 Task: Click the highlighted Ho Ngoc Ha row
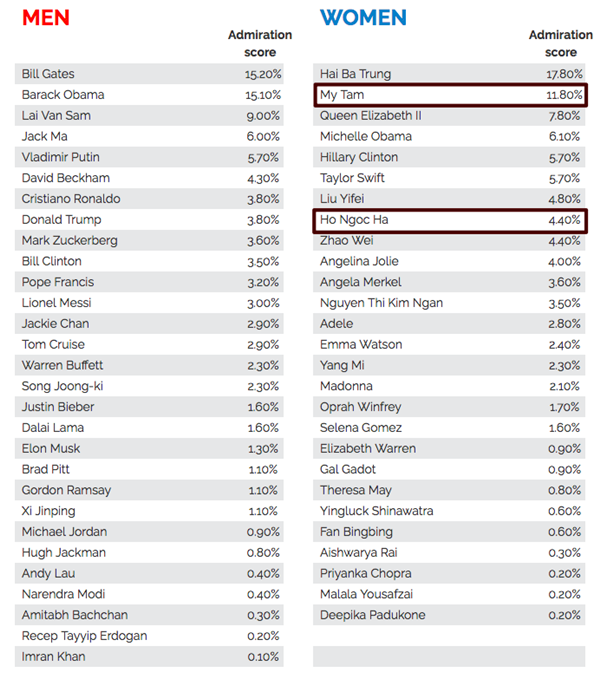450,220
